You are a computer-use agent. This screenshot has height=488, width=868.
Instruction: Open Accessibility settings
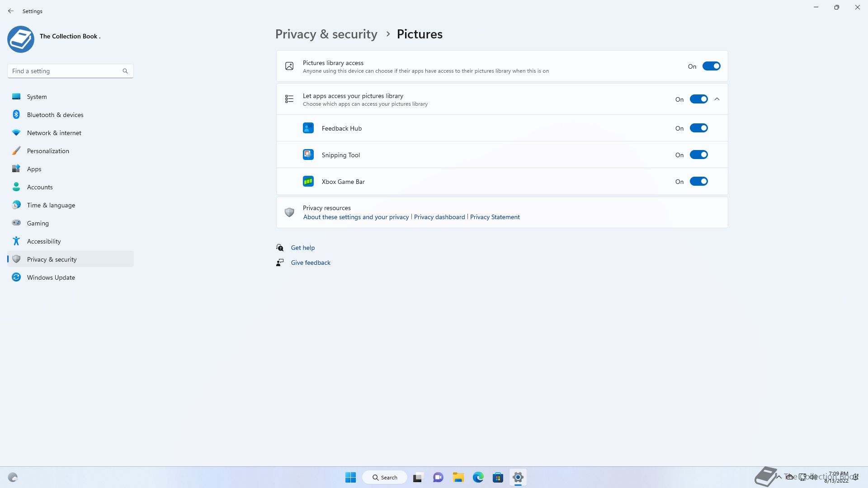(x=71, y=241)
